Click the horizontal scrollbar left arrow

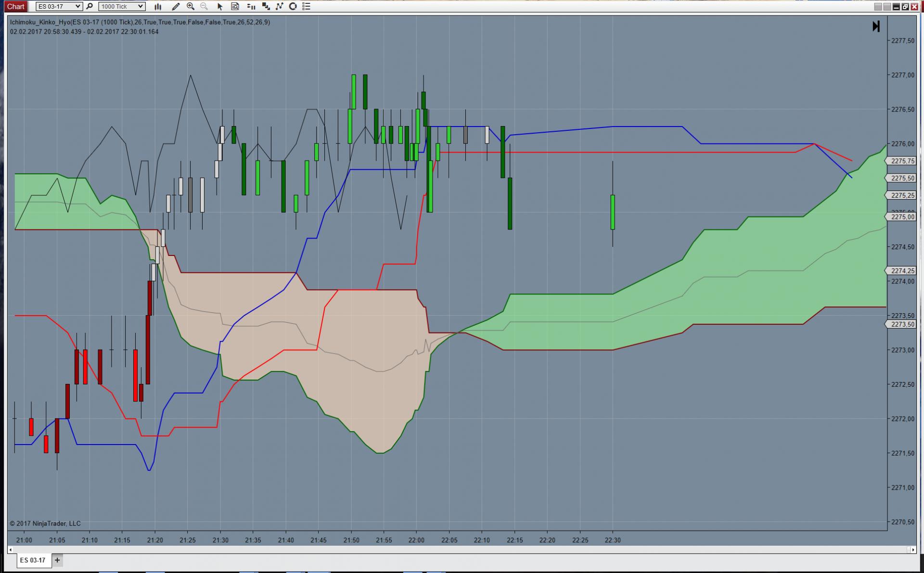click(11, 549)
